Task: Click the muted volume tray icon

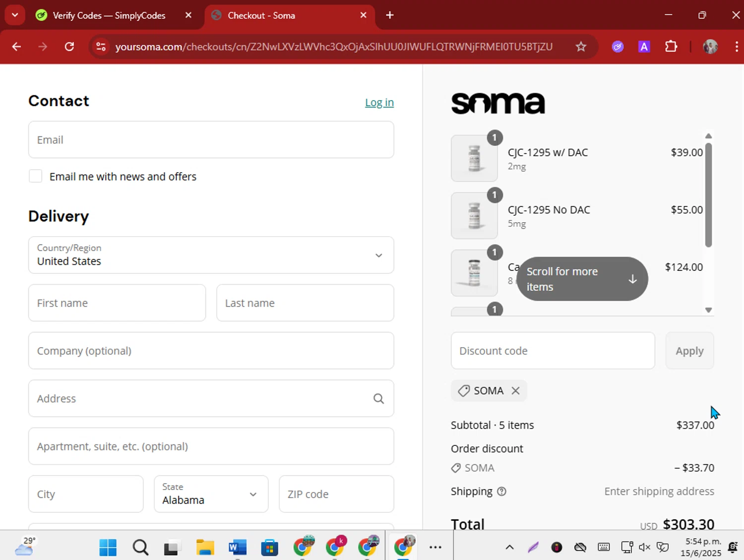Action: [644, 547]
